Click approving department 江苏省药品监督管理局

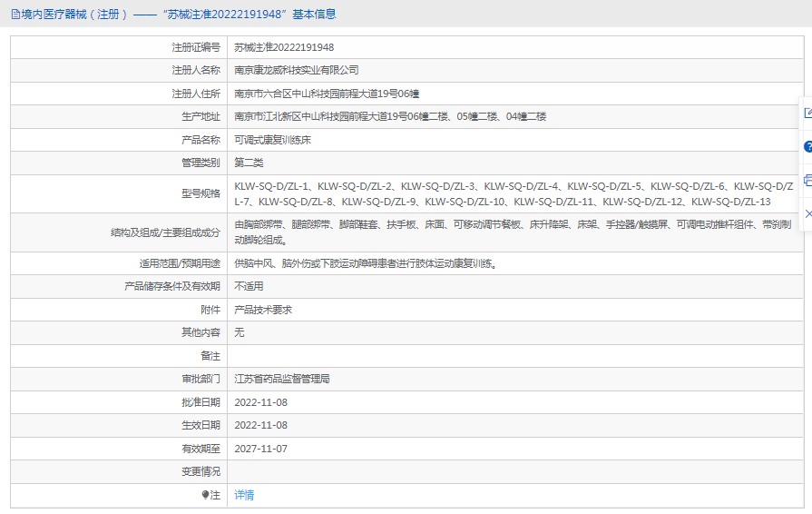tap(282, 379)
